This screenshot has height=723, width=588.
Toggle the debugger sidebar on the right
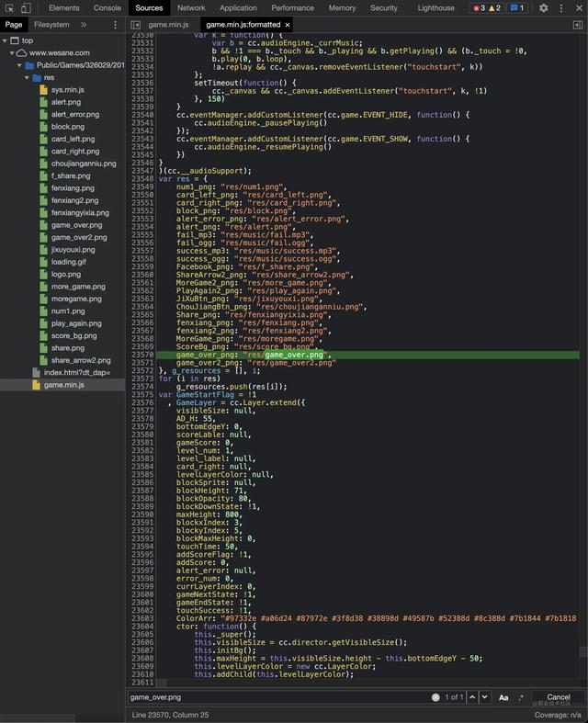click(577, 25)
